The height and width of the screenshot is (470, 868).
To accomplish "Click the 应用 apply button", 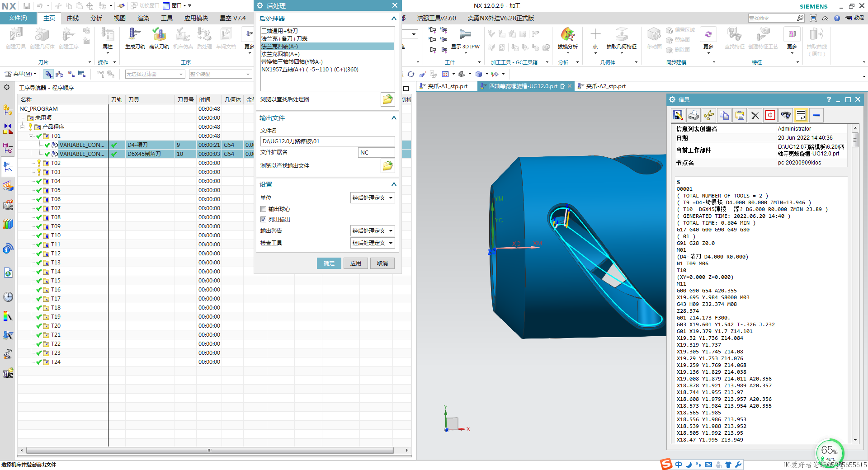I will (356, 263).
